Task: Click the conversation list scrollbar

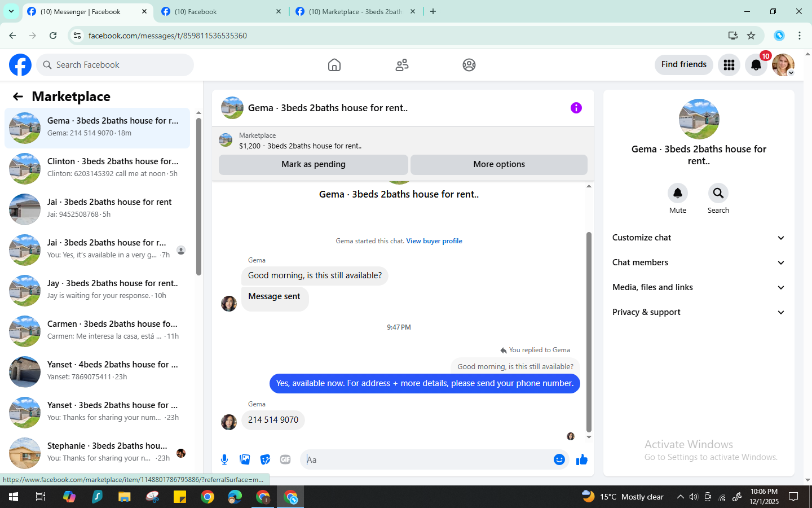Action: coord(198,196)
